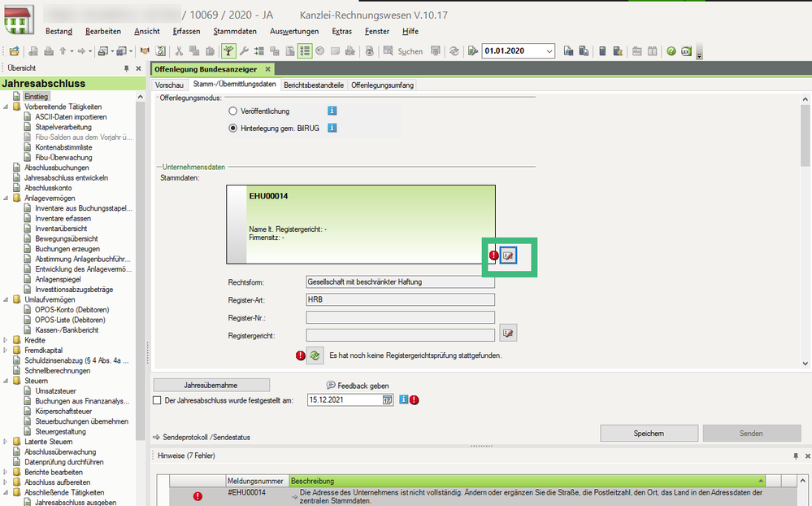
Task: Switch to the Offenlegungsumfang tab
Action: (x=382, y=85)
